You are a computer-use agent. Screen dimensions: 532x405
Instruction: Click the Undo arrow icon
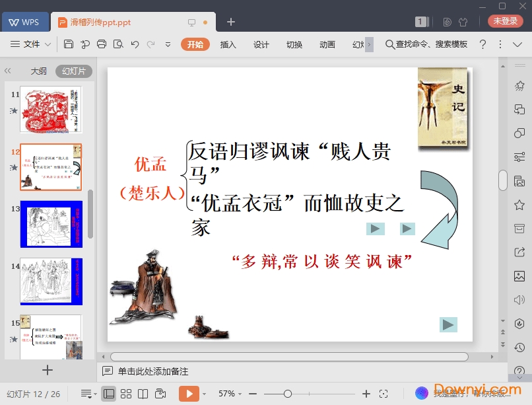135,44
